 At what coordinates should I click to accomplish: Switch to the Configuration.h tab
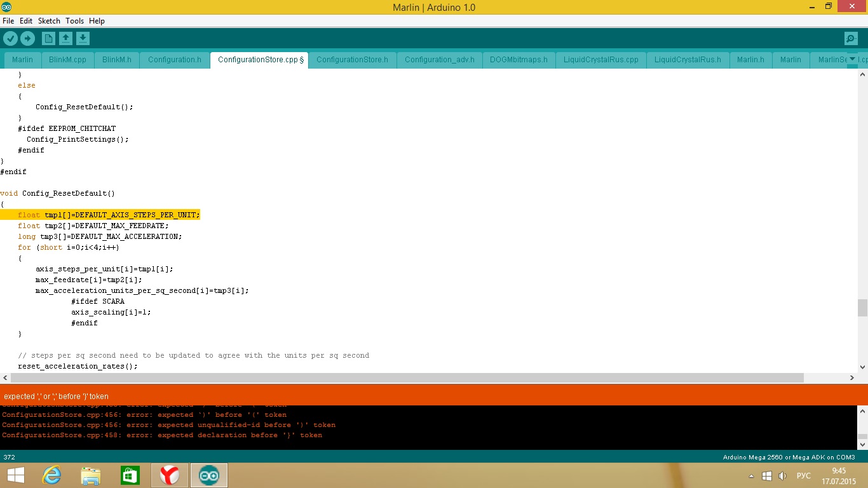[x=175, y=60]
